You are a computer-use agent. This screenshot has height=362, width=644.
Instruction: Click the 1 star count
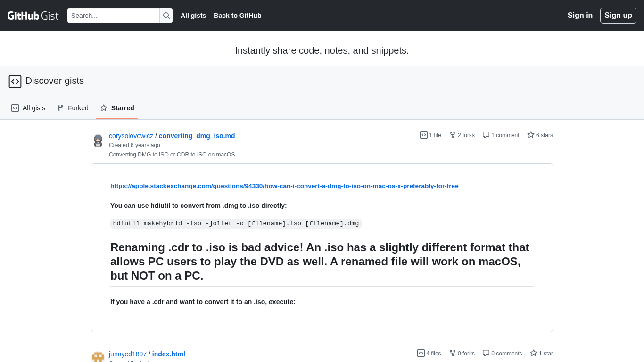coord(541,354)
